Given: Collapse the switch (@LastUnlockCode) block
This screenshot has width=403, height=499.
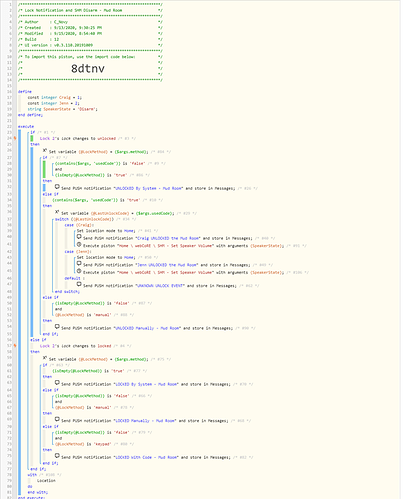Looking at the screenshot, I should (x=62, y=219).
